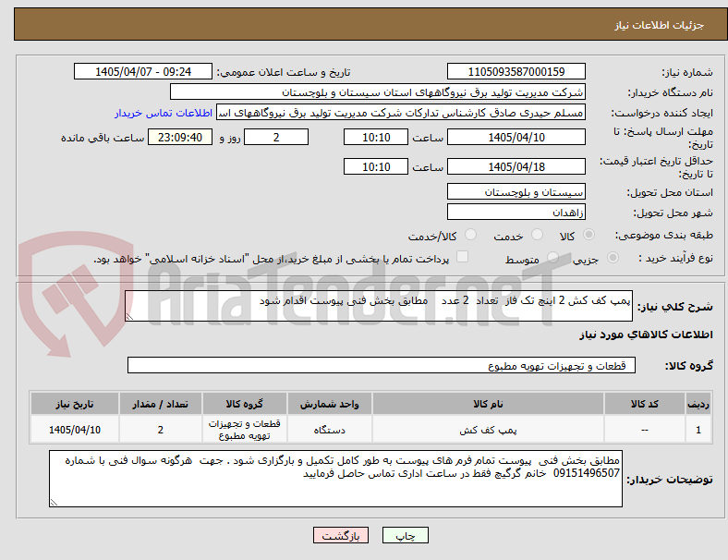This screenshot has width=728, height=560.
Task: Click the واحد شمارش column header
Action: click(329, 404)
